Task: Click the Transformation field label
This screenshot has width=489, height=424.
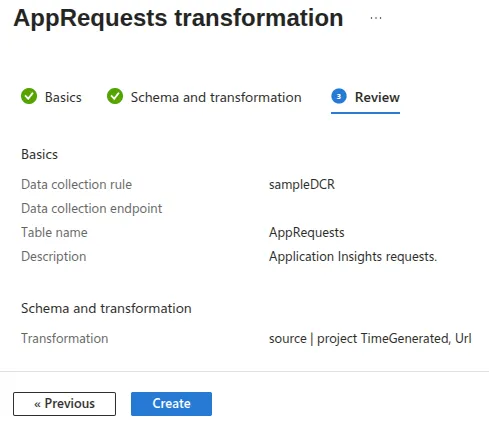Action: pos(65,338)
